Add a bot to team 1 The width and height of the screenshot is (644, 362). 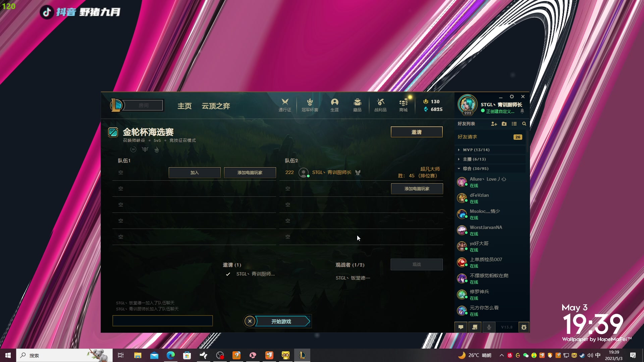(x=250, y=173)
